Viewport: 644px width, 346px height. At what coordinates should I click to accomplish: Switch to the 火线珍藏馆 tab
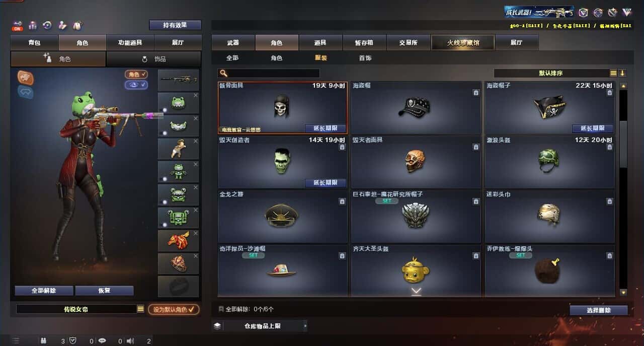coord(463,43)
